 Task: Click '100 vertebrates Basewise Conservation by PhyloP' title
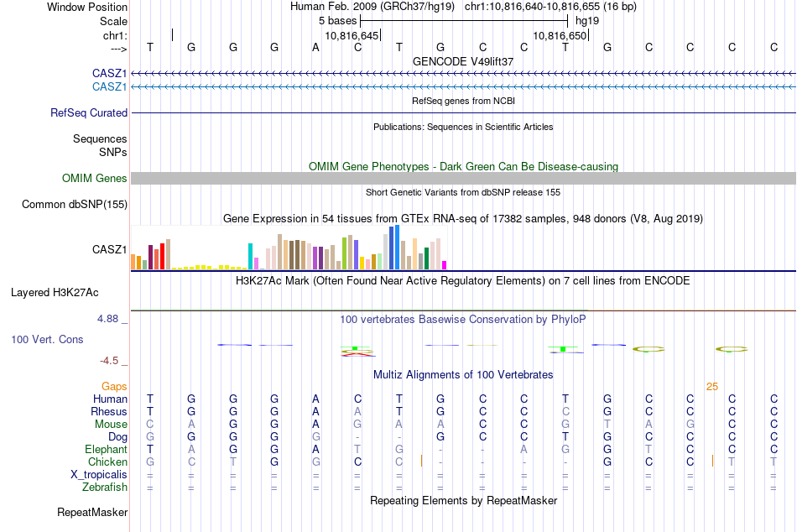462,320
